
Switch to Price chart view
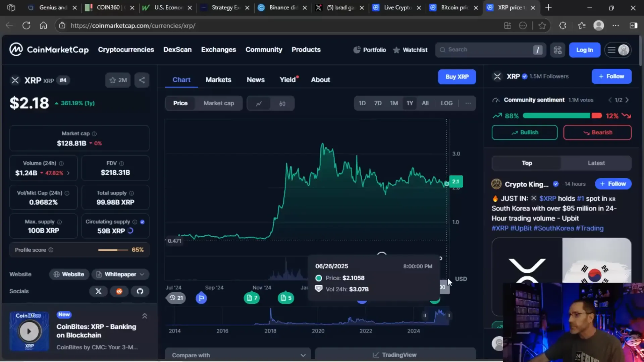click(x=180, y=103)
